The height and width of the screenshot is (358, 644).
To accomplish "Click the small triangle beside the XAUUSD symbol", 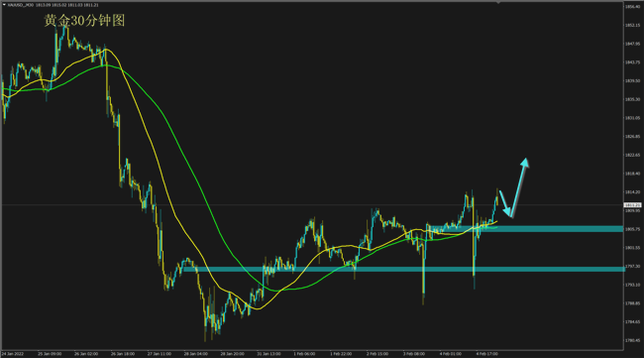I will (4, 5).
